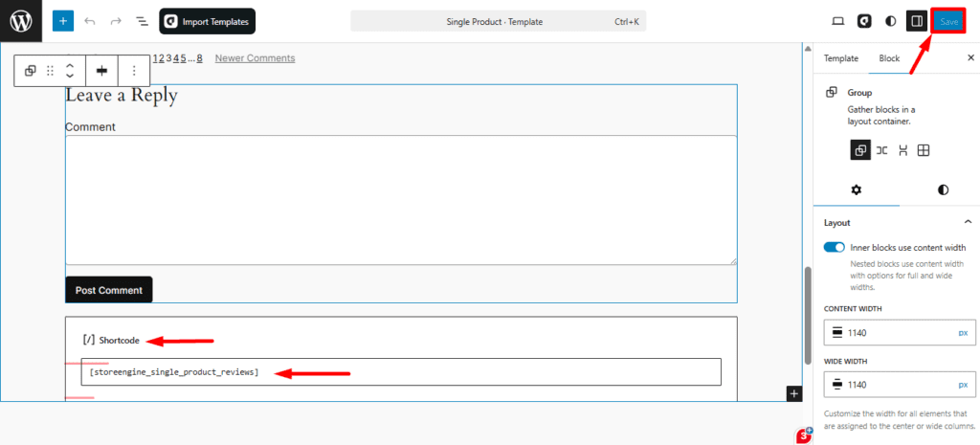Toggle the Settings sidebar panel
980x445 pixels.
[x=917, y=21]
